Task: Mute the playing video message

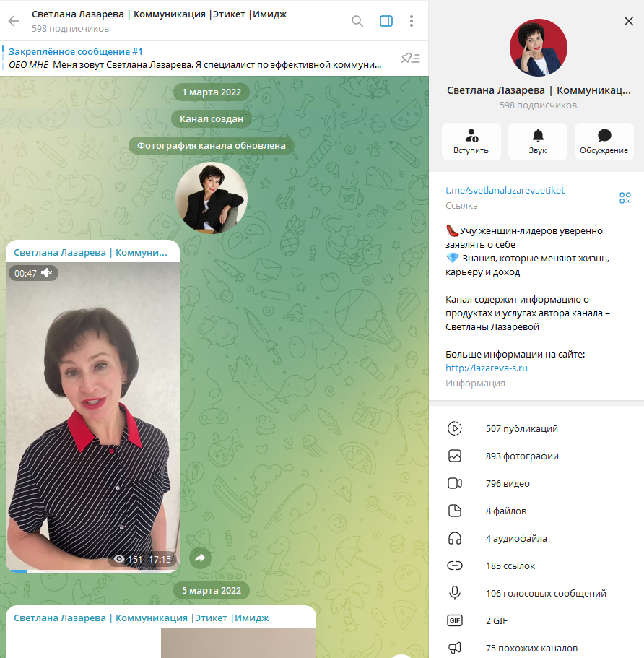Action: (48, 273)
